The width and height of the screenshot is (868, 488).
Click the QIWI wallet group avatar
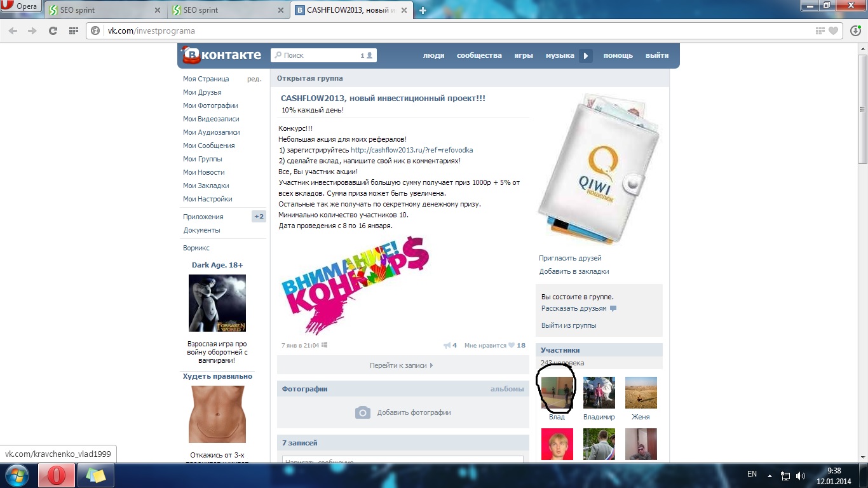pyautogui.click(x=599, y=168)
